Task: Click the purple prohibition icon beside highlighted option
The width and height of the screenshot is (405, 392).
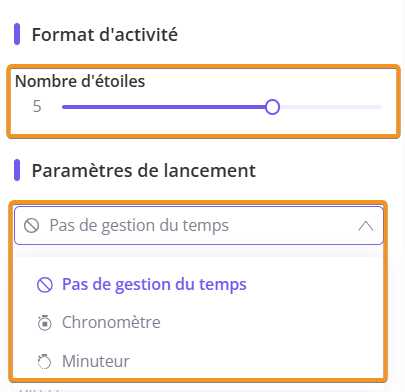Action: point(45,285)
